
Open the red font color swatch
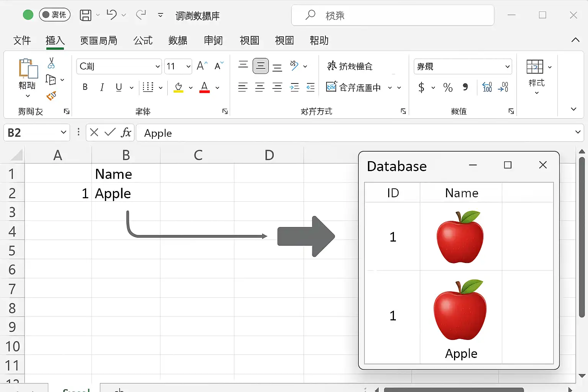pyautogui.click(x=204, y=88)
